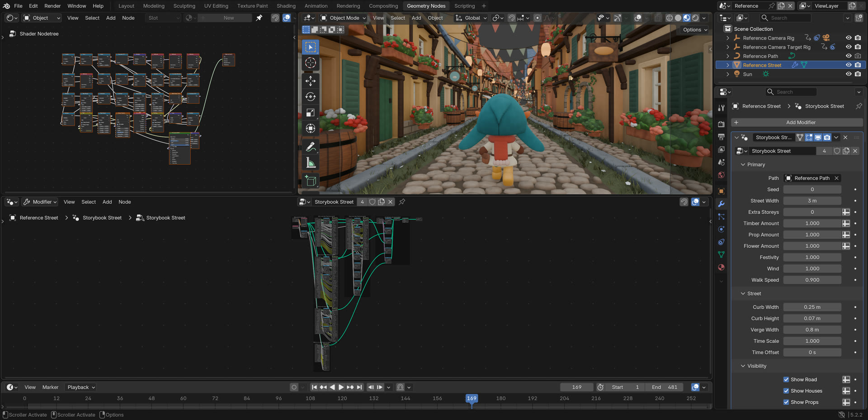
Task: Select the Transform tool in viewport toolbar
Action: click(311, 129)
